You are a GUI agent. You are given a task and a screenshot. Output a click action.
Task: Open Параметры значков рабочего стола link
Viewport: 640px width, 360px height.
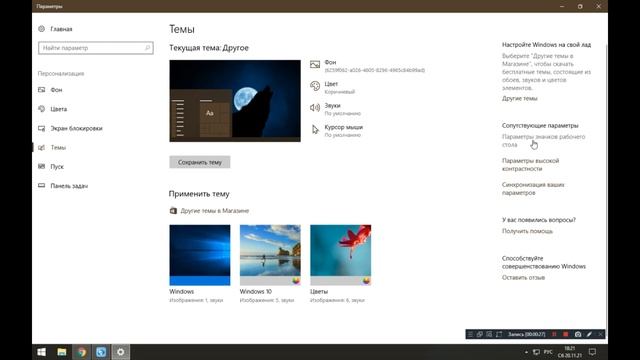click(x=543, y=141)
